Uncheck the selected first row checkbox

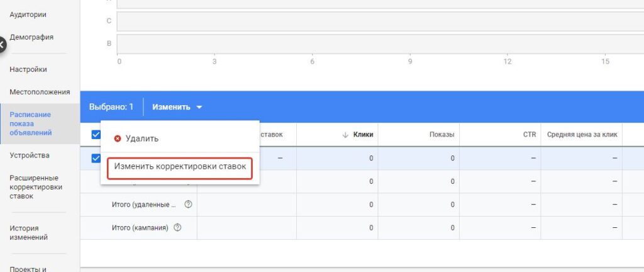coord(96,158)
